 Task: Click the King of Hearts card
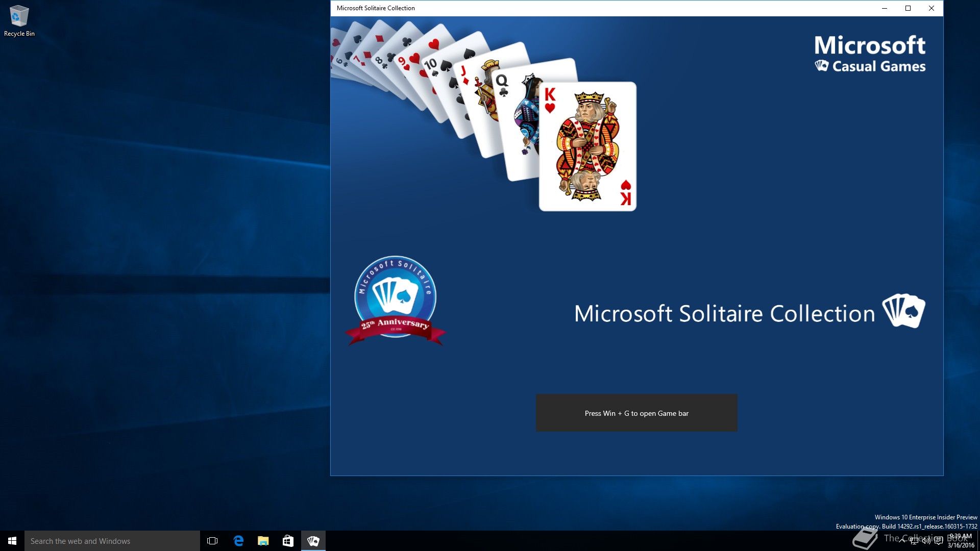pos(588,146)
